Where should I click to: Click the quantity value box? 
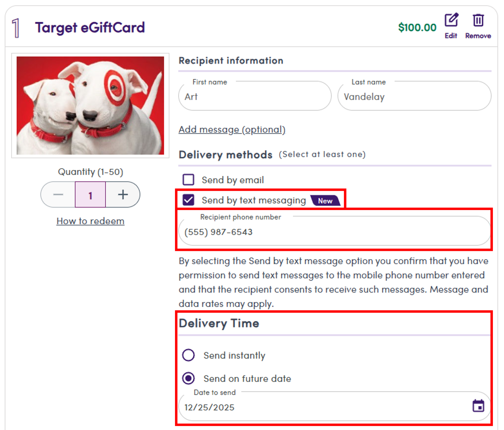click(x=90, y=194)
